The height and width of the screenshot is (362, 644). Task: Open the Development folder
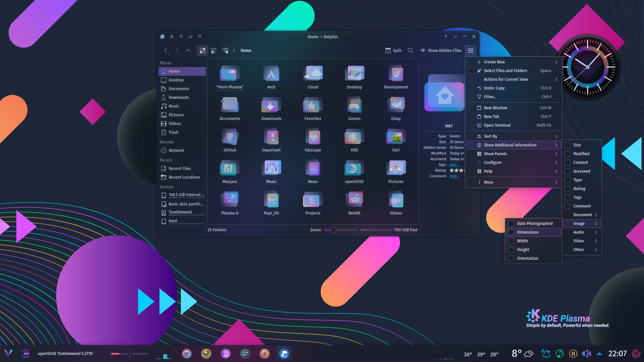click(x=396, y=78)
